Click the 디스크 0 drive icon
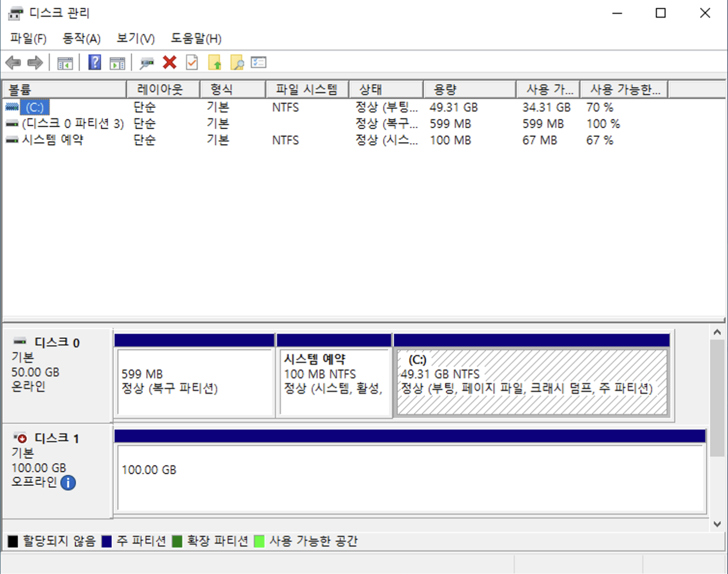728x574 pixels. tap(20, 342)
